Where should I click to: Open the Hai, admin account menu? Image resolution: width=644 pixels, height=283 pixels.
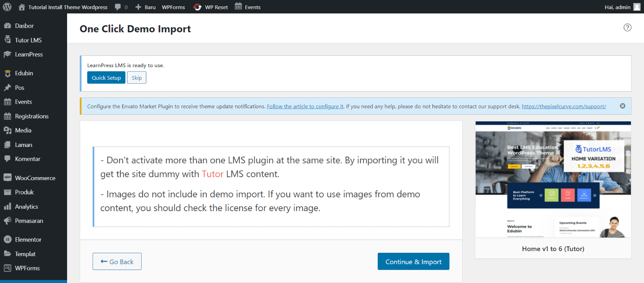[x=617, y=7]
